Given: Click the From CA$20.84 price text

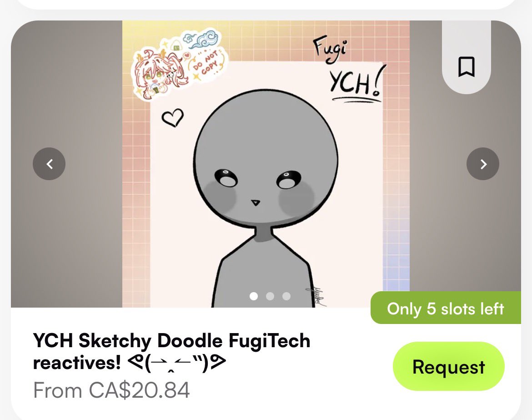Looking at the screenshot, I should click(111, 390).
